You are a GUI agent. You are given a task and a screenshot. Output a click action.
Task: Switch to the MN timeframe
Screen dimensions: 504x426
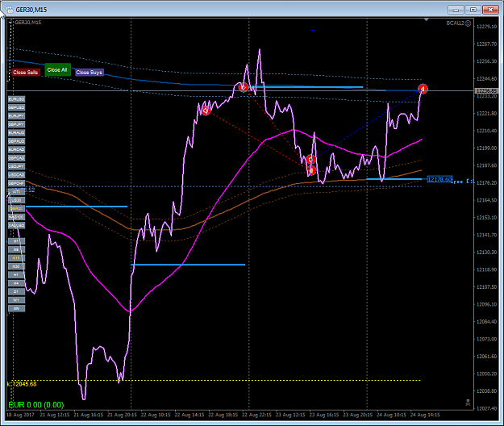pyautogui.click(x=16, y=308)
